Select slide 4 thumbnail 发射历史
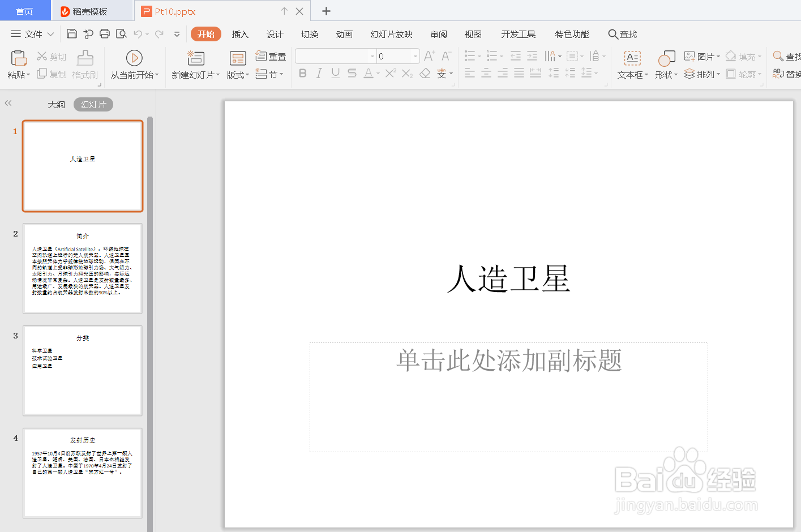Viewport: 801px width, 532px height. coord(83,473)
